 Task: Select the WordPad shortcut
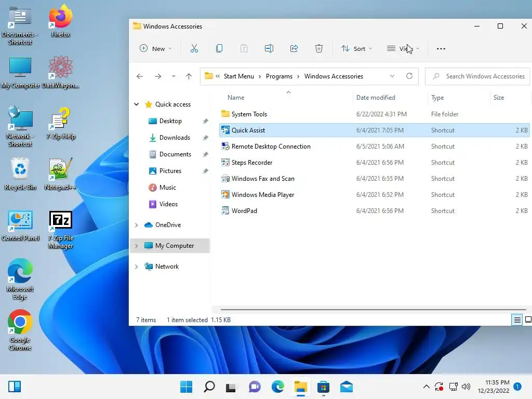[374, 211]
